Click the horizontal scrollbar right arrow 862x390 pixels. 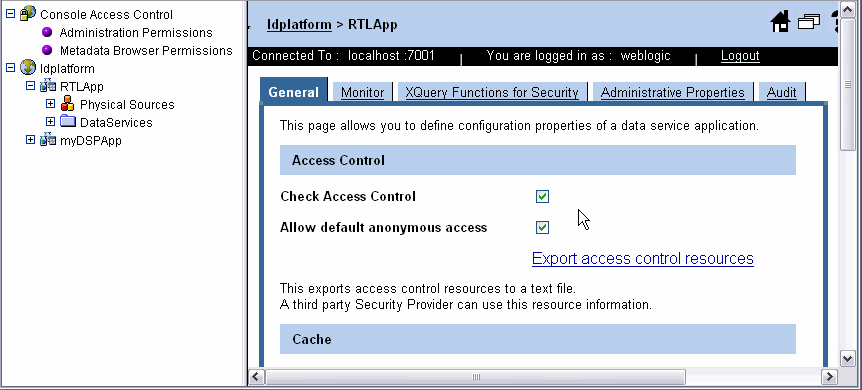[x=829, y=377]
